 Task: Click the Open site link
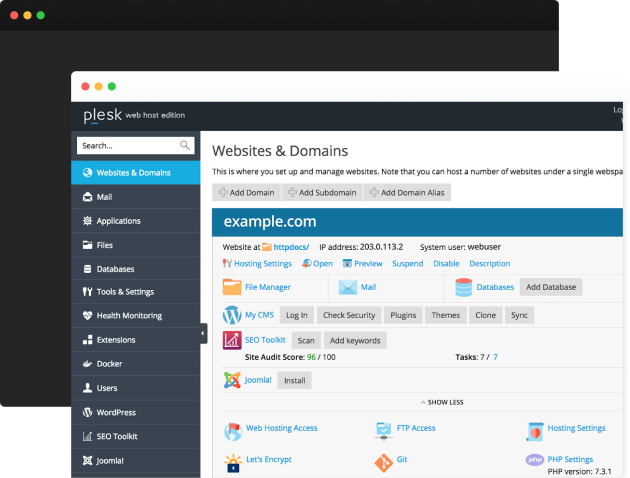[323, 264]
